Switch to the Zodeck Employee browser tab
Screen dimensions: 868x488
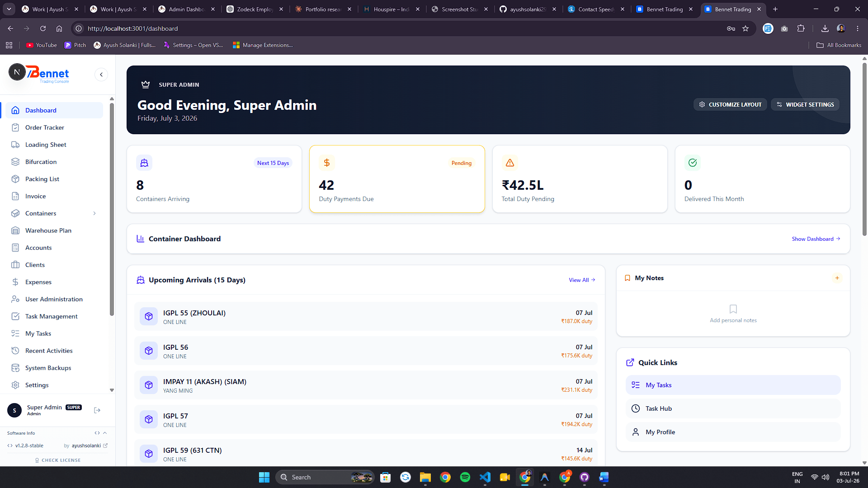pos(255,9)
